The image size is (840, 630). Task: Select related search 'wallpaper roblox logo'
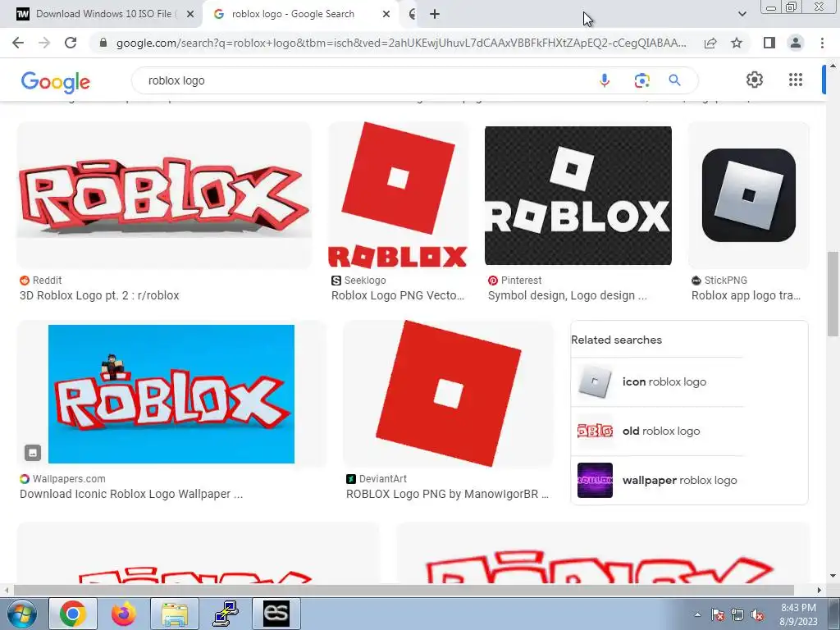click(659, 481)
